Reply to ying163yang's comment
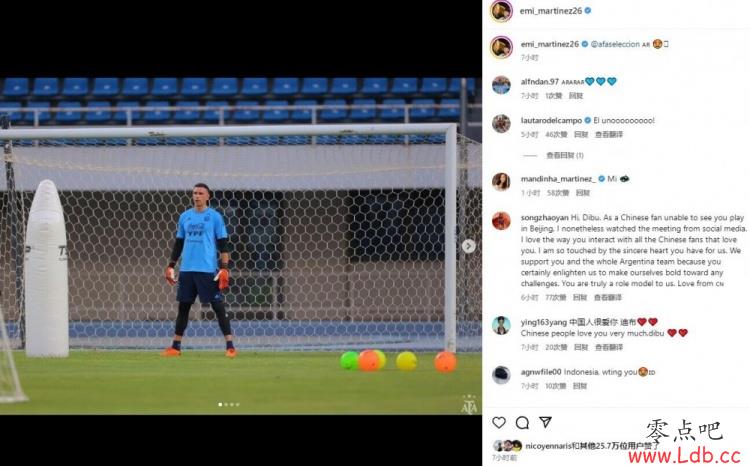This screenshot has height=466, width=750. [581, 347]
